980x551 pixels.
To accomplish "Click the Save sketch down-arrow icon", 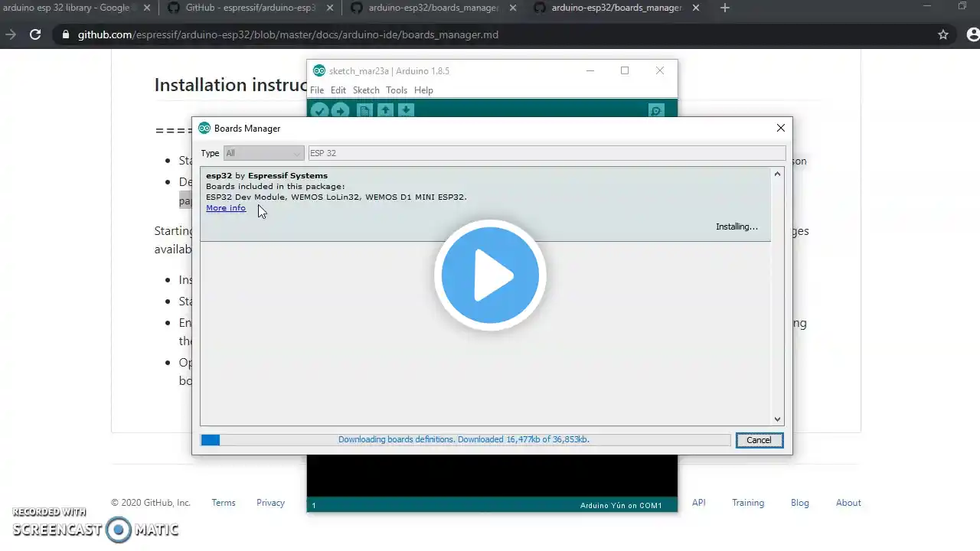I will (406, 110).
